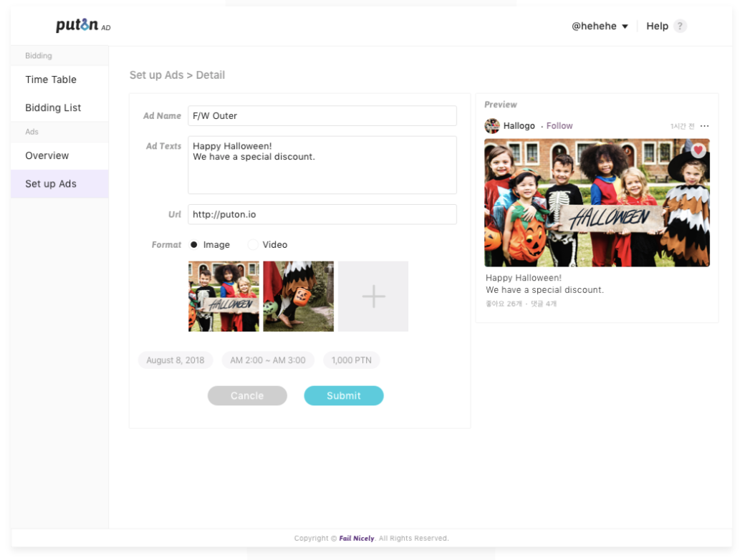Image resolution: width=755 pixels, height=560 pixels.
Task: Click the Ad Texts text area
Action: coord(322,165)
